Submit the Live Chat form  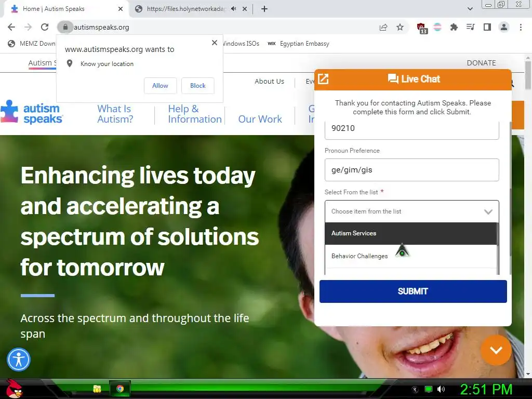(x=413, y=291)
